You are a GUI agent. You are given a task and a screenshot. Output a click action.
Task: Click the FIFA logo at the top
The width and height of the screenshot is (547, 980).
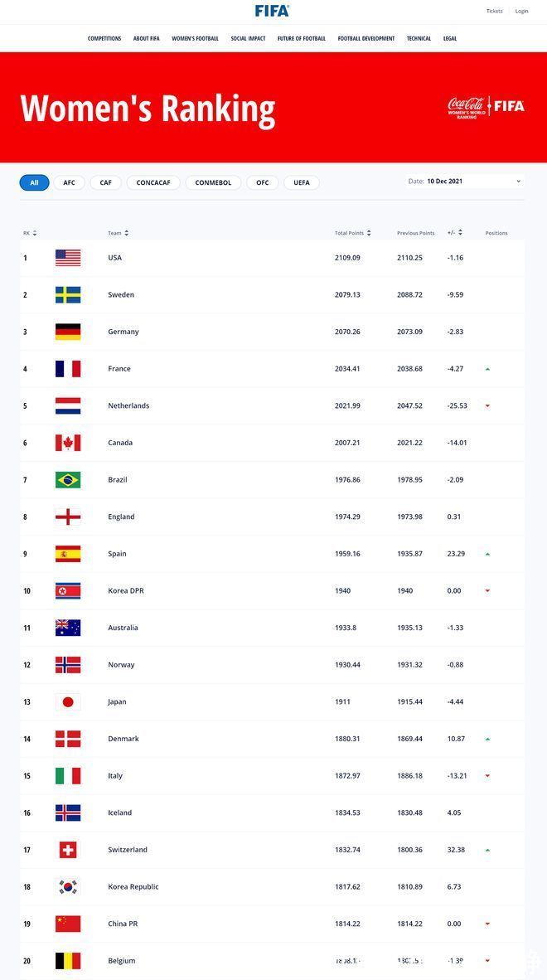(273, 11)
